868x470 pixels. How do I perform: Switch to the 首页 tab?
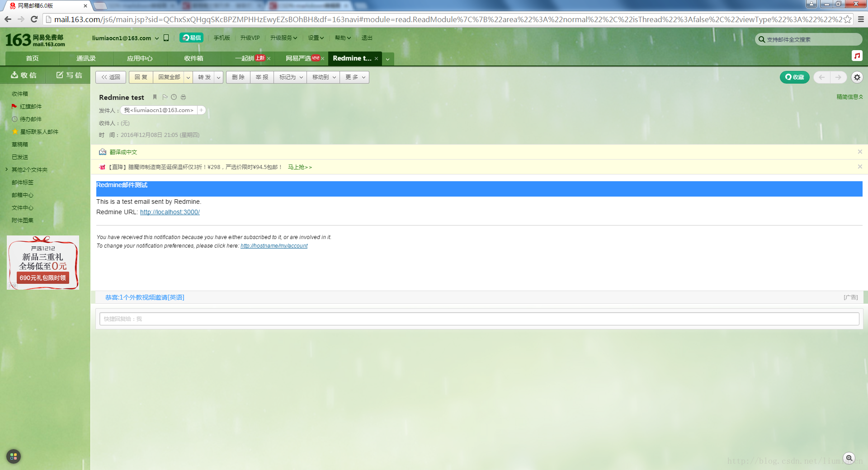coord(32,58)
